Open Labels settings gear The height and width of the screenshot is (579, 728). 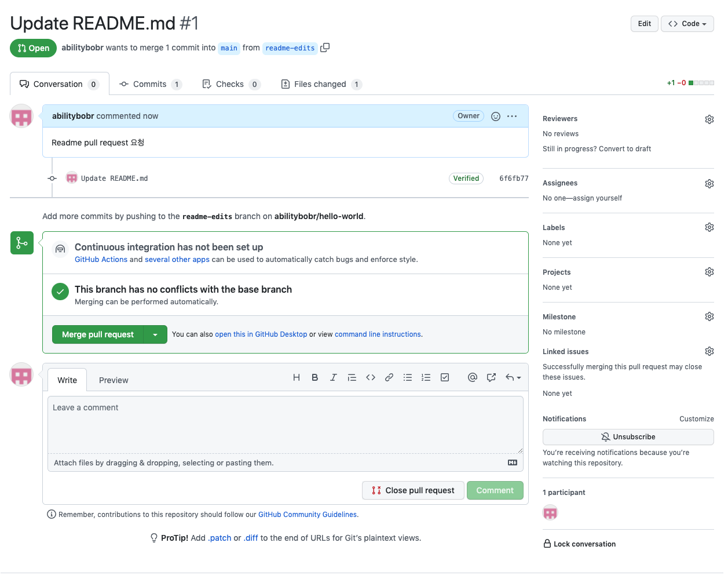pos(709,227)
